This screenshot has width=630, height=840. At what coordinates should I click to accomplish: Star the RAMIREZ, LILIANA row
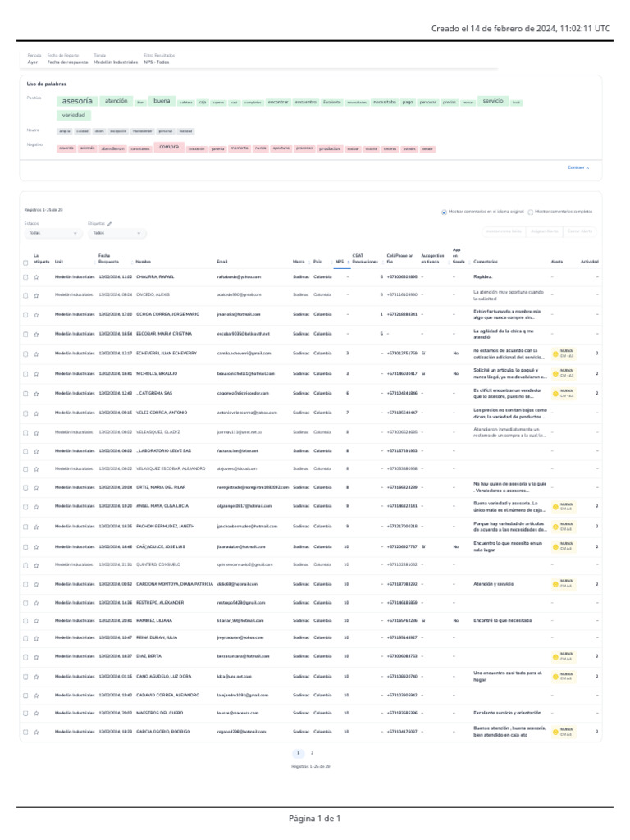pos(36,622)
